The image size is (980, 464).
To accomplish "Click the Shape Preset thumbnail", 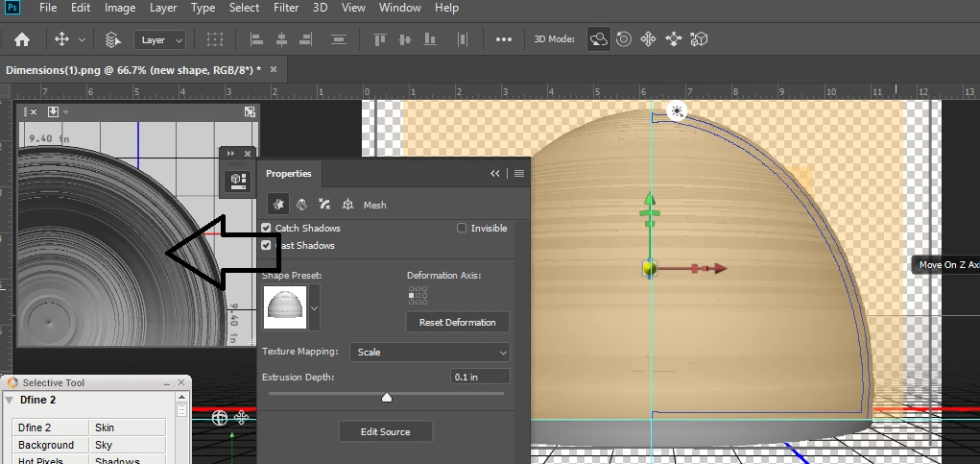I will click(286, 307).
